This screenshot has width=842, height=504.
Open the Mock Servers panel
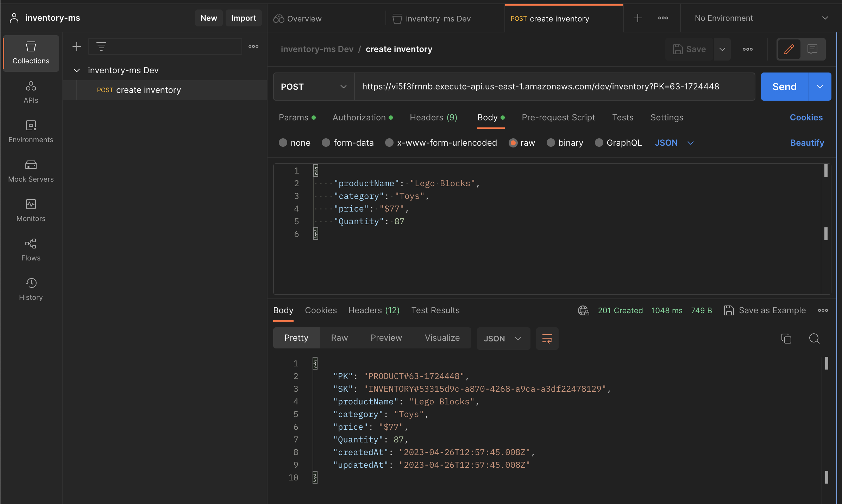point(31,171)
